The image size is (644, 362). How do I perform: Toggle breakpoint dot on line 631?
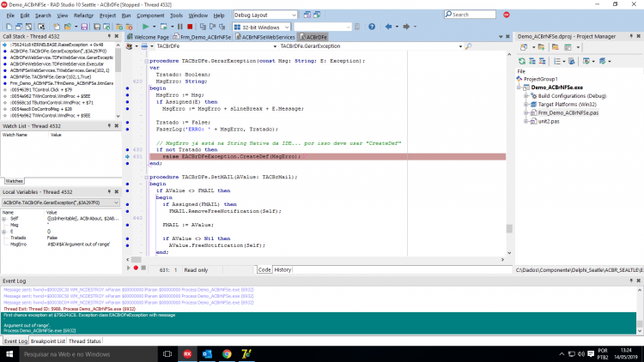127,157
